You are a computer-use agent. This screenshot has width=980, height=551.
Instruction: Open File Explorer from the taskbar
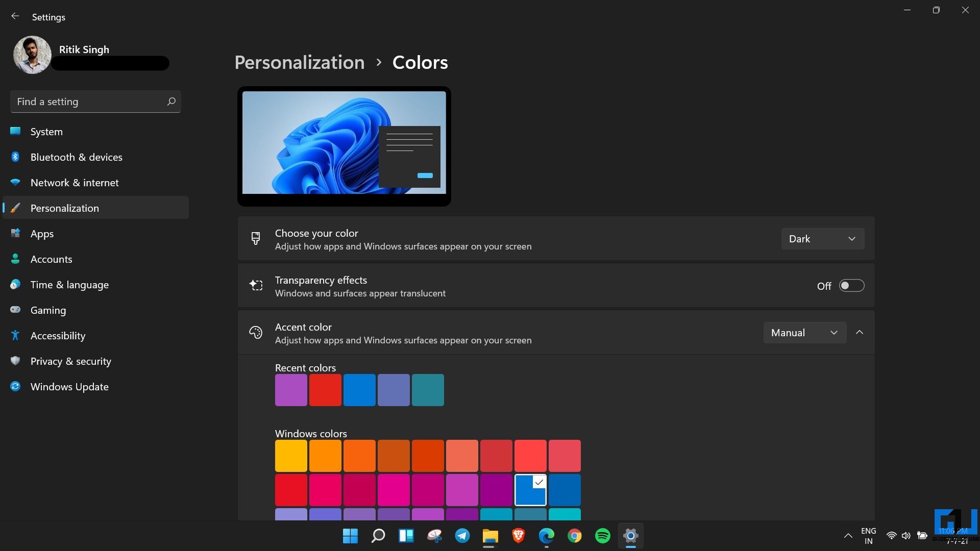pyautogui.click(x=490, y=536)
